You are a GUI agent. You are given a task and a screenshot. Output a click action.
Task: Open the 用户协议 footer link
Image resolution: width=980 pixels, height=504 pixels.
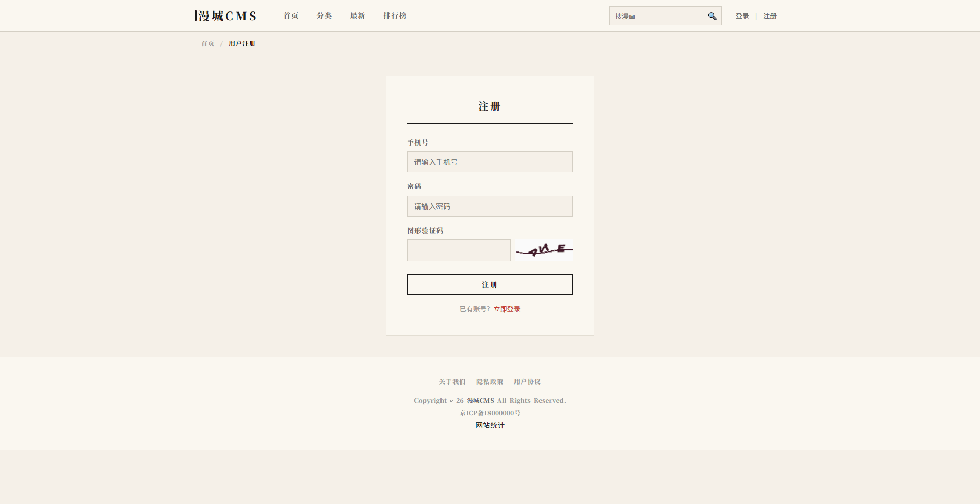tap(528, 382)
